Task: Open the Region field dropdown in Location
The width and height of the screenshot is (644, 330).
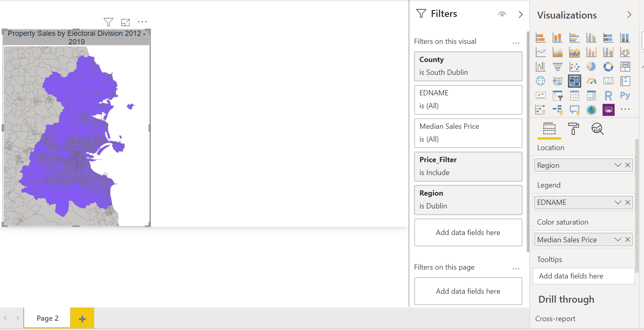Action: click(x=618, y=165)
